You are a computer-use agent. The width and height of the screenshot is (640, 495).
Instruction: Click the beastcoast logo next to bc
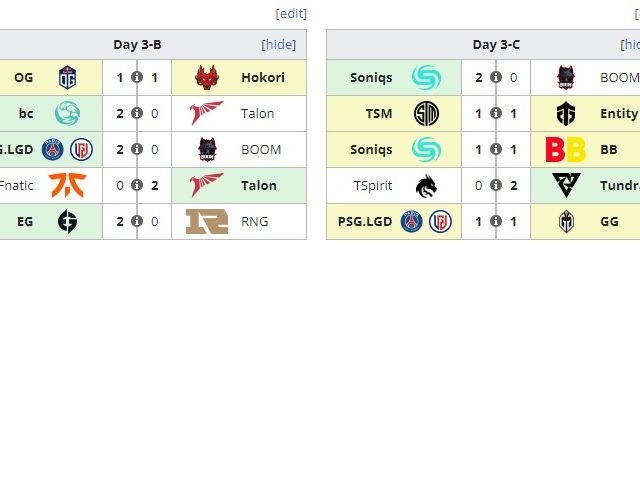coord(68,113)
